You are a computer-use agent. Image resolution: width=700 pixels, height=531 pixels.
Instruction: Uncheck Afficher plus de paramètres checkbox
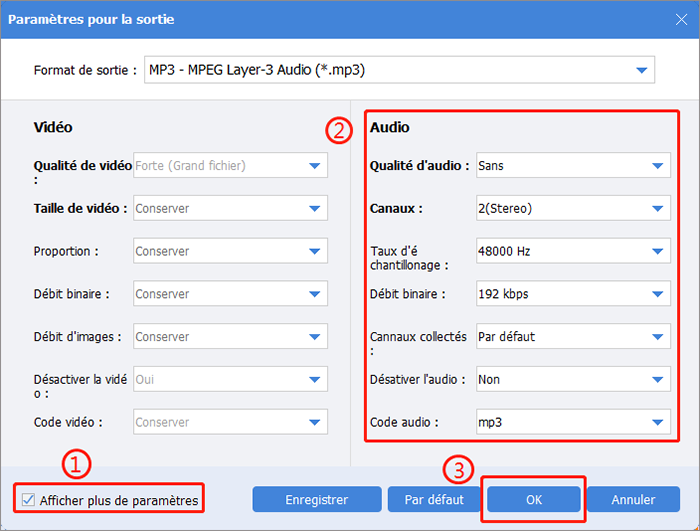click(x=29, y=500)
